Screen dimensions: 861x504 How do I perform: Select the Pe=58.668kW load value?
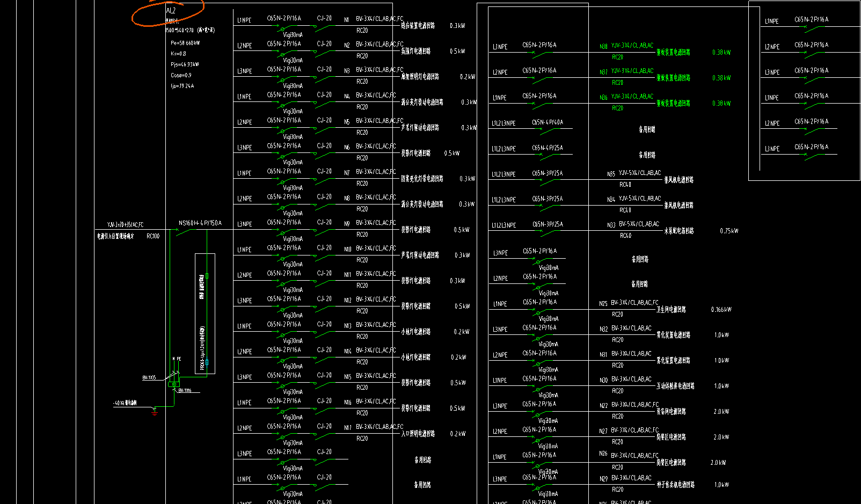click(x=185, y=43)
